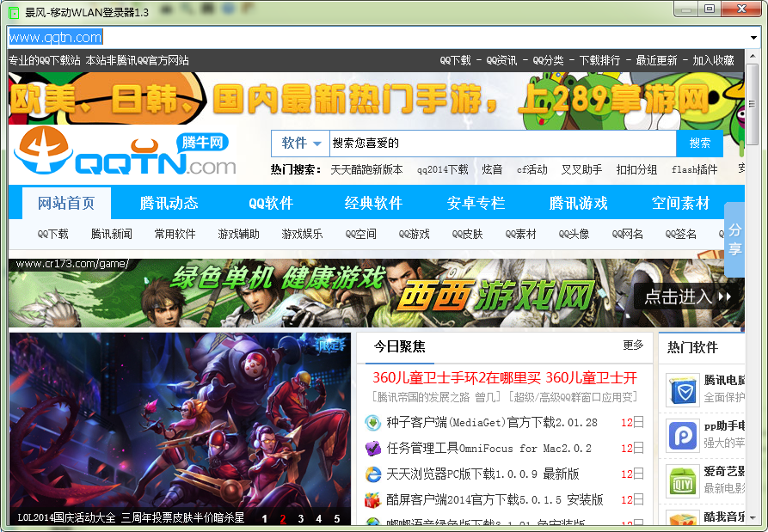Click QQ资讯 in the top bar
The image size is (768, 532).
click(501, 60)
